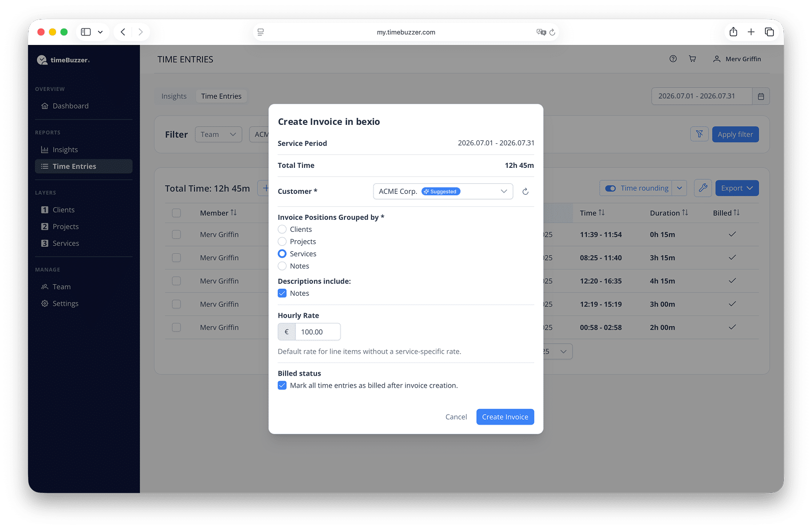Select the checkbox for the 00:58 - 02:58 entry

coord(176,327)
